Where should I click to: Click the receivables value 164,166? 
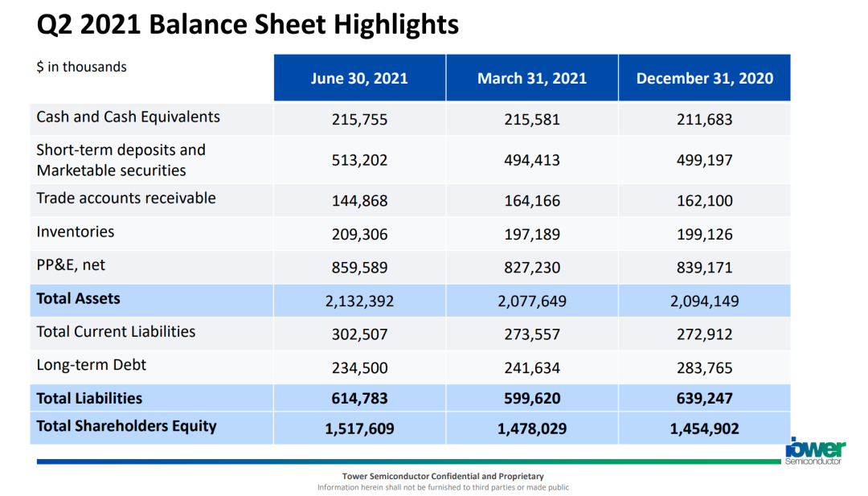pyautogui.click(x=532, y=200)
